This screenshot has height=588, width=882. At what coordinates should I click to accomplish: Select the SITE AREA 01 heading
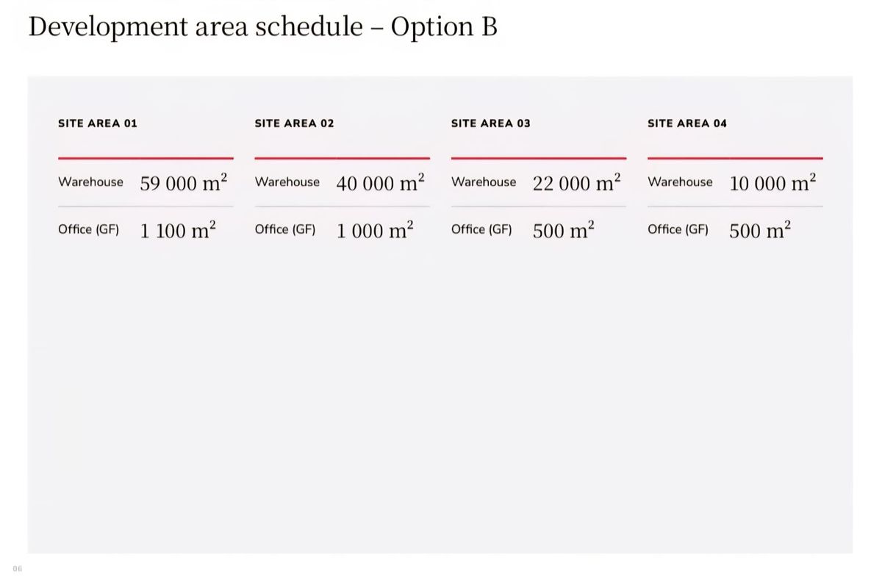pyautogui.click(x=98, y=123)
